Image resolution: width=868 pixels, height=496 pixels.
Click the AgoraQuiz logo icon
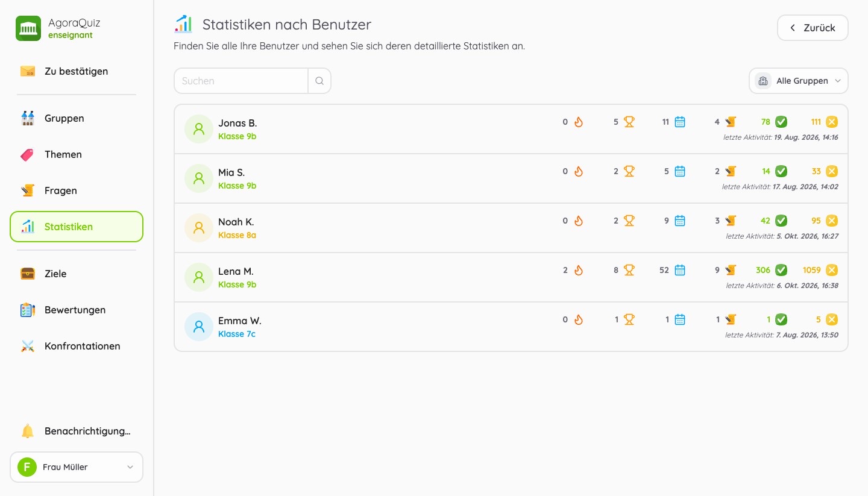(x=28, y=28)
